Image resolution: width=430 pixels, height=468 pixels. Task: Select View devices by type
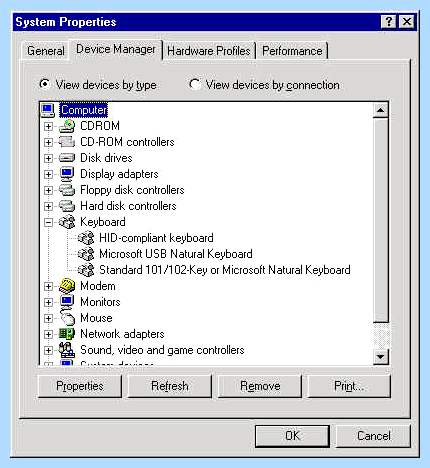(98, 85)
